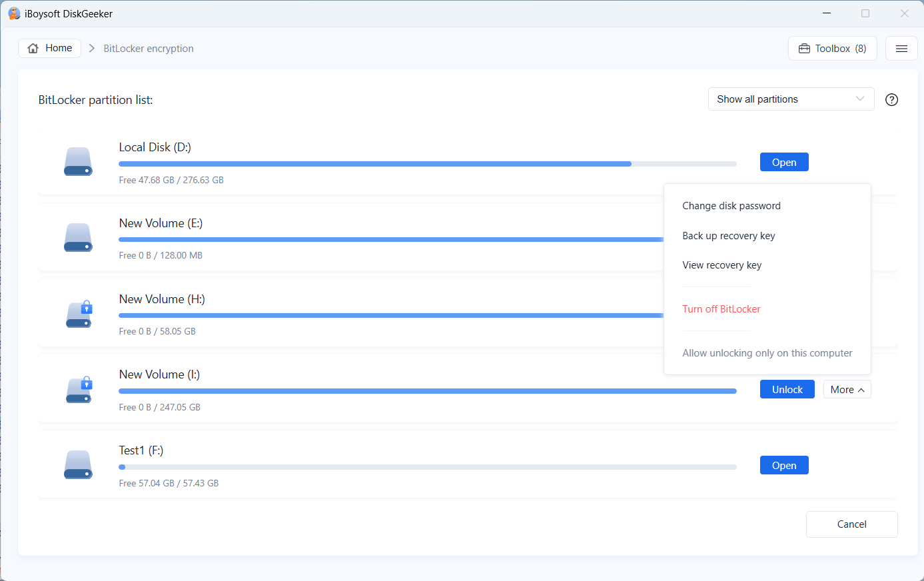This screenshot has width=924, height=581.
Task: Click the Cancel button
Action: click(852, 524)
